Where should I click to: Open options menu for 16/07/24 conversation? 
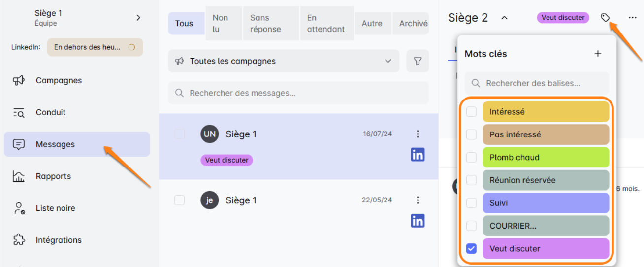click(x=418, y=134)
